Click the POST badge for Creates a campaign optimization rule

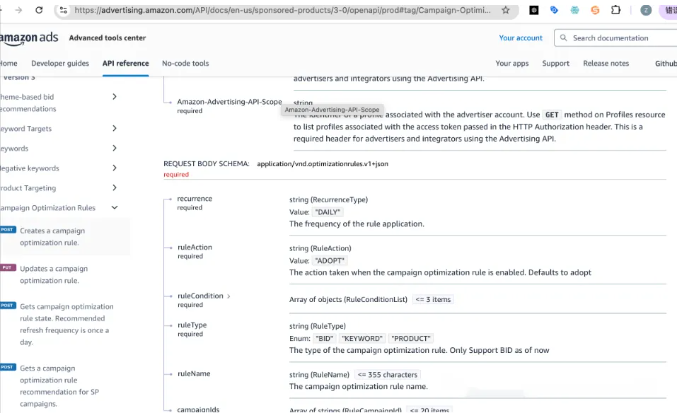coord(8,230)
